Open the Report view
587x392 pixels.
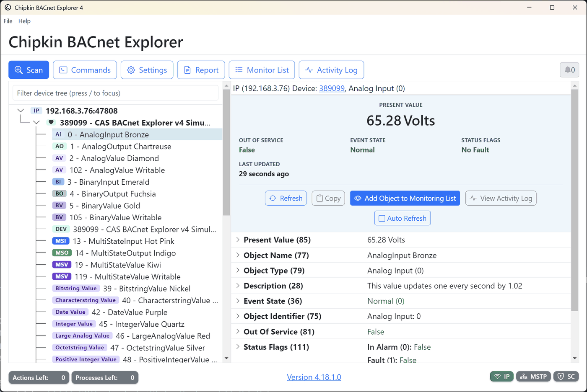click(201, 70)
